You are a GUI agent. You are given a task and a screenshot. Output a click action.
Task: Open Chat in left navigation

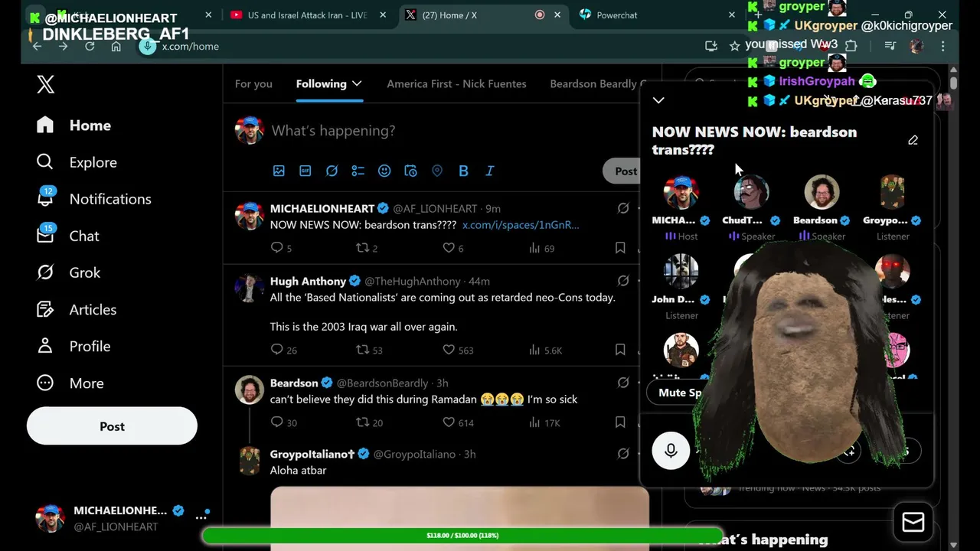[x=68, y=236]
